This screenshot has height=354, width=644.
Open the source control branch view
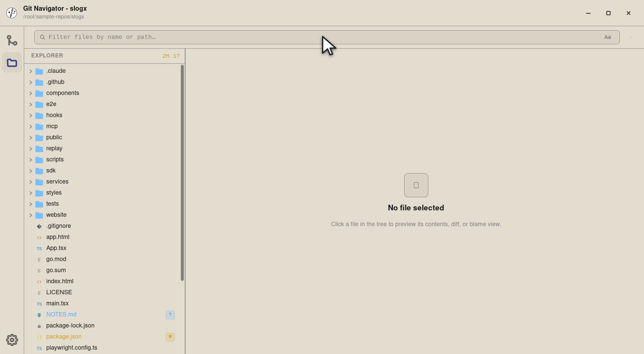12,40
